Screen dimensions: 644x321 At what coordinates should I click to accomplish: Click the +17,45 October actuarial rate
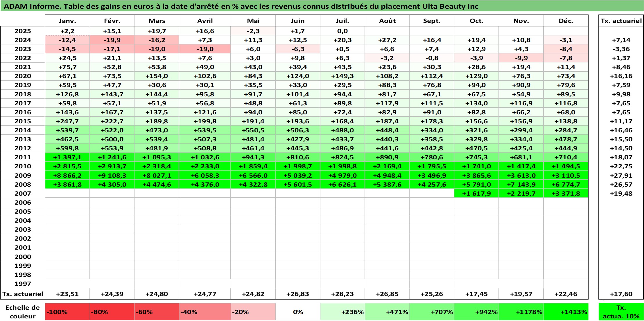476,294
